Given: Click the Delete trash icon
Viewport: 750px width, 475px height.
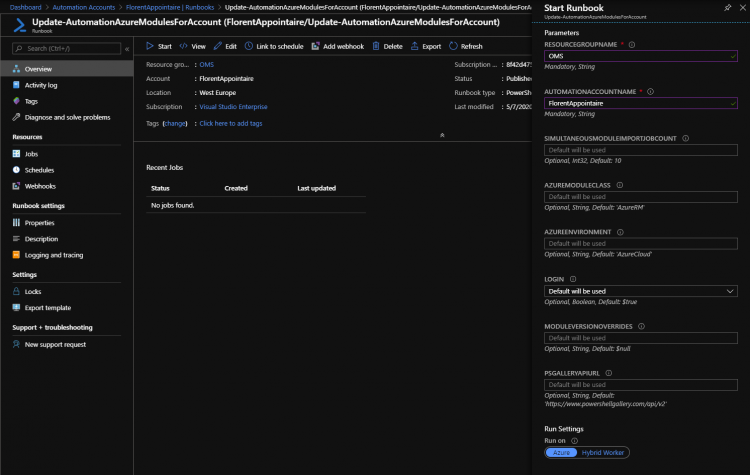Looking at the screenshot, I should (376, 46).
